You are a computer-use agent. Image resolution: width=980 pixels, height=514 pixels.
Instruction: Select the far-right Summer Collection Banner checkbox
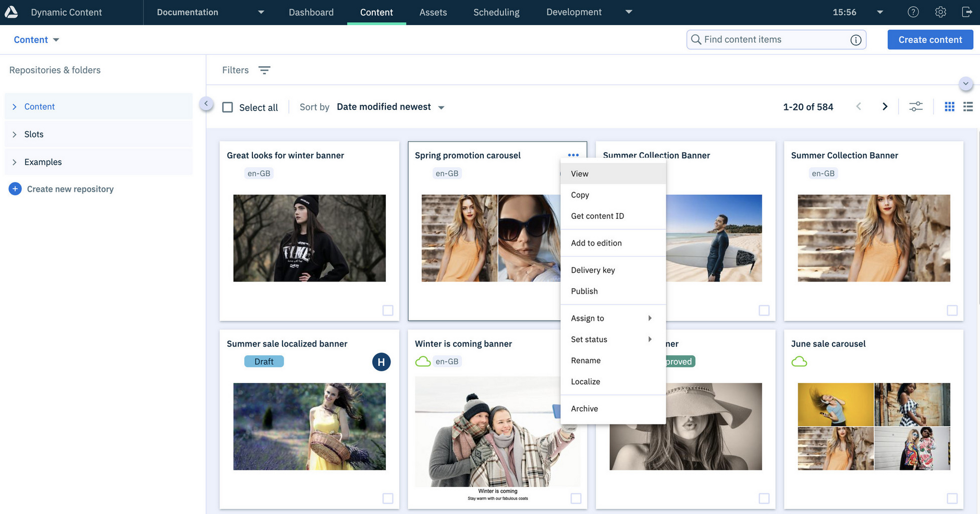[952, 310]
